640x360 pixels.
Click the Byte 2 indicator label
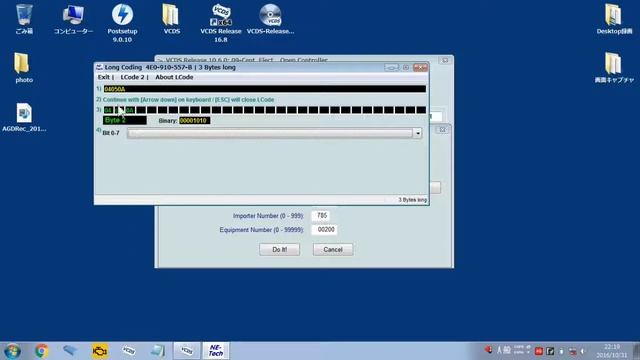pos(124,120)
